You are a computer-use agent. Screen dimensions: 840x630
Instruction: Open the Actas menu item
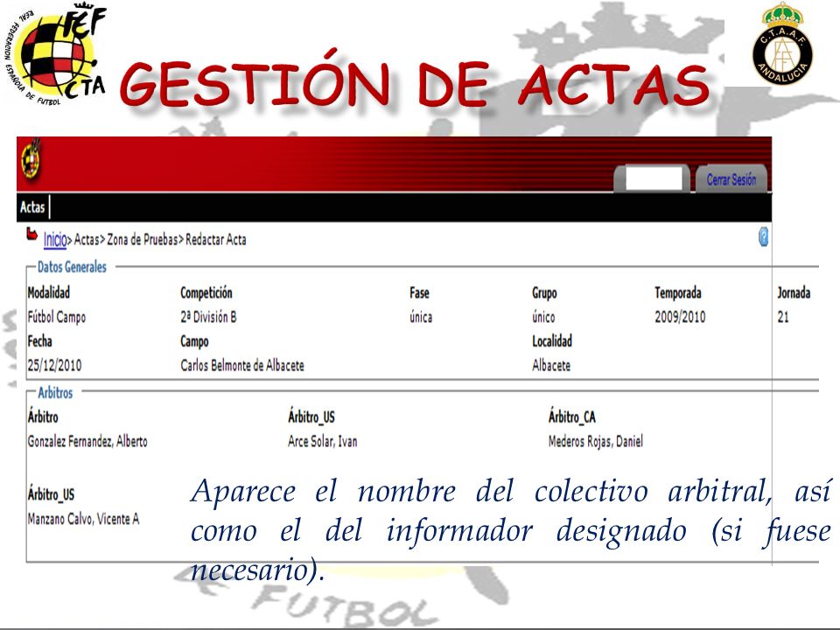tap(32, 206)
